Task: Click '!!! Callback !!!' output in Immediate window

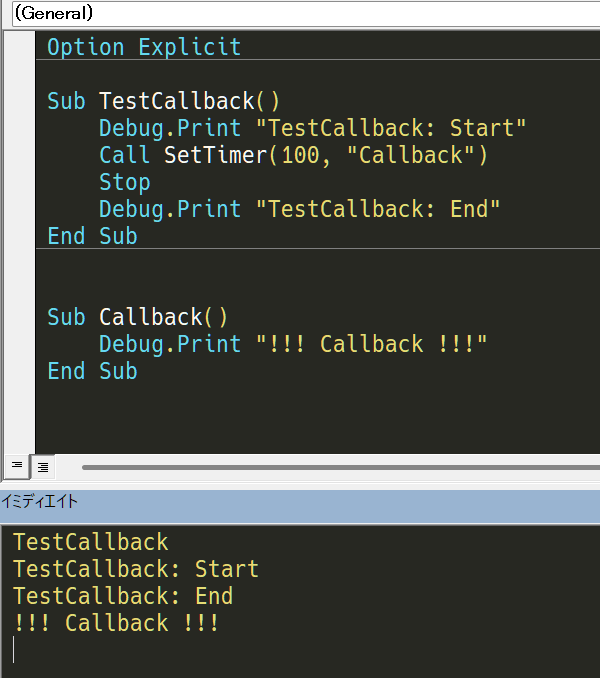Action: point(116,623)
